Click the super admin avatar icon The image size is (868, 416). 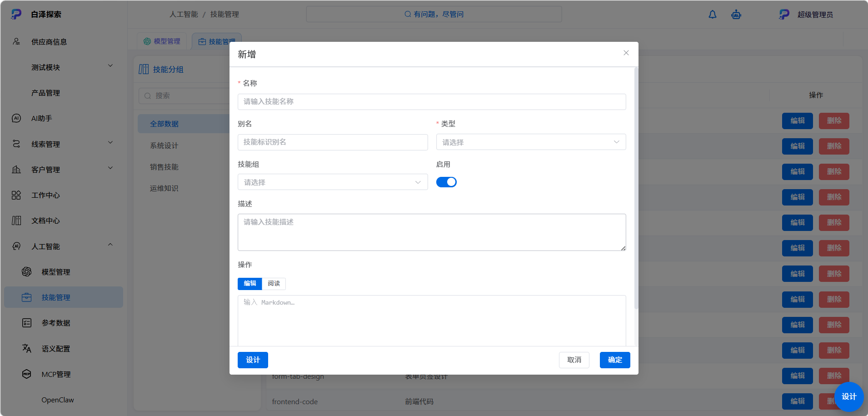tap(784, 15)
